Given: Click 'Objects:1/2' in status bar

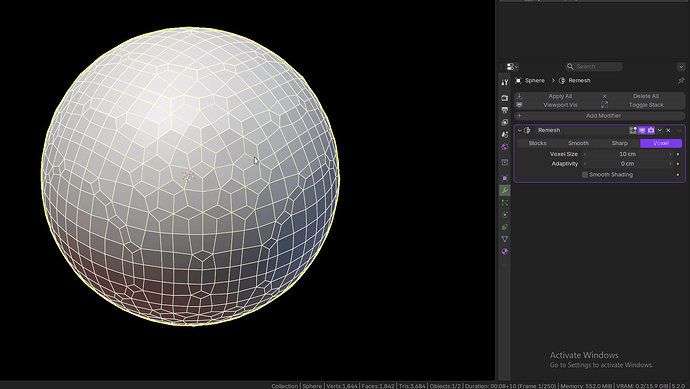Looking at the screenshot, I should pos(445,386).
